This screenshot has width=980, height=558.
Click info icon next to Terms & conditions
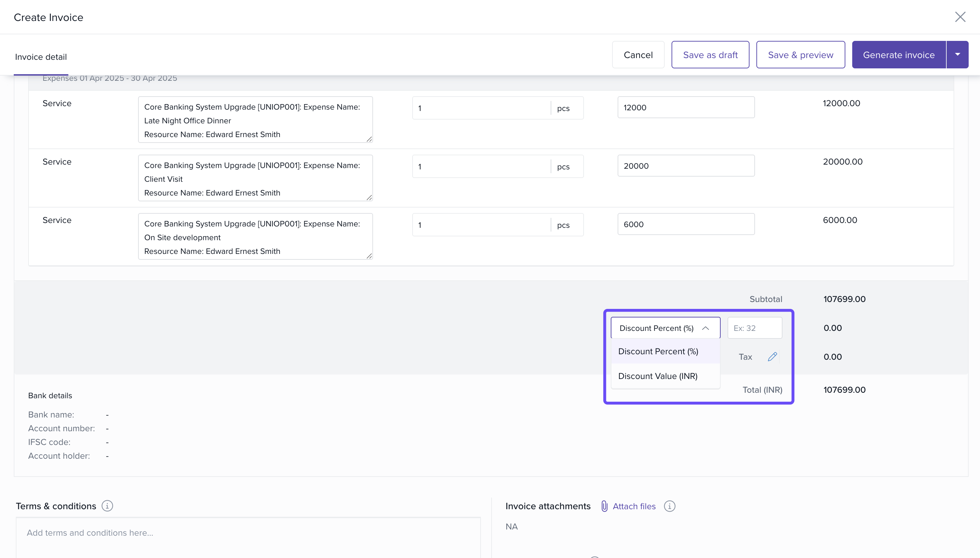tap(107, 506)
